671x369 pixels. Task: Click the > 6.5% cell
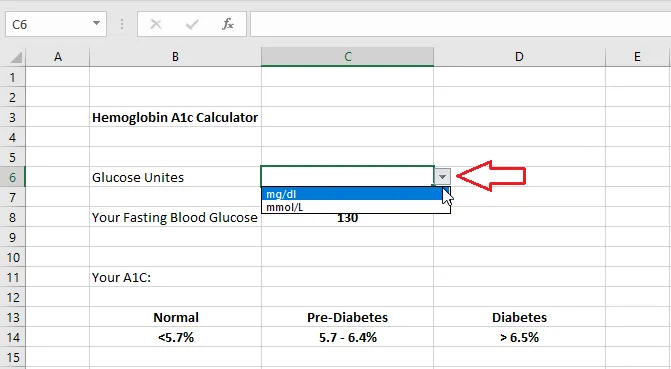point(520,337)
